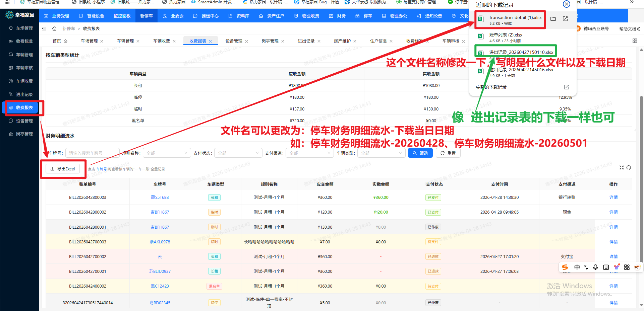Select 新停车 top menu

click(147, 16)
